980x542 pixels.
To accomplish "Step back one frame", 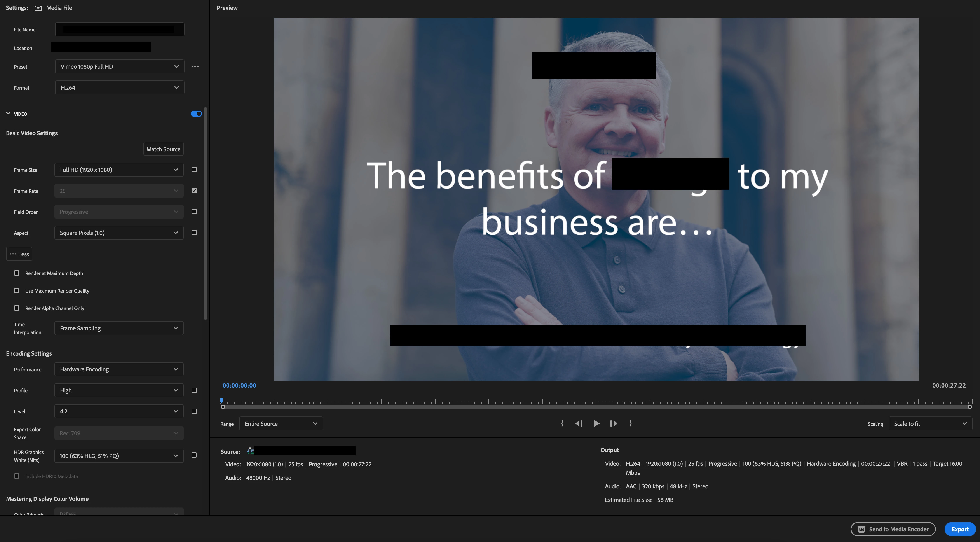I will tap(579, 423).
